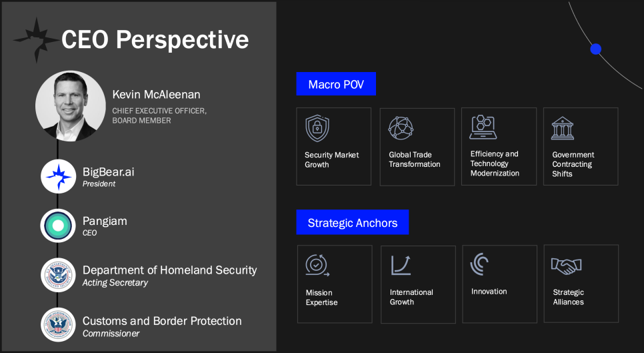Screen dimensions: 644x353
Task: Click the globe network Global Trade icon
Action: [401, 128]
